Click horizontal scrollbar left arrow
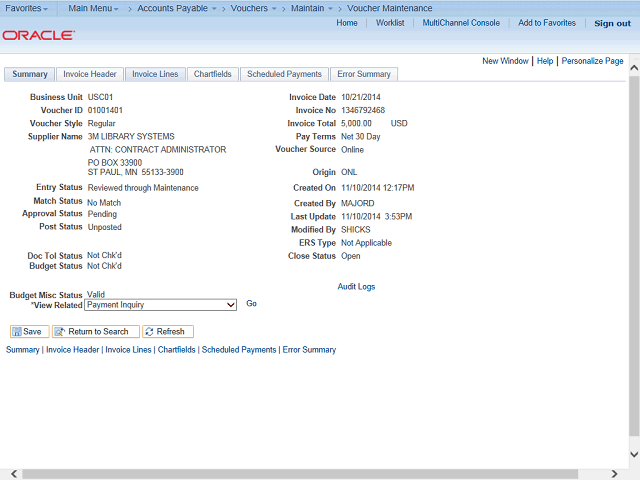This screenshot has height=480, width=640. point(14,474)
